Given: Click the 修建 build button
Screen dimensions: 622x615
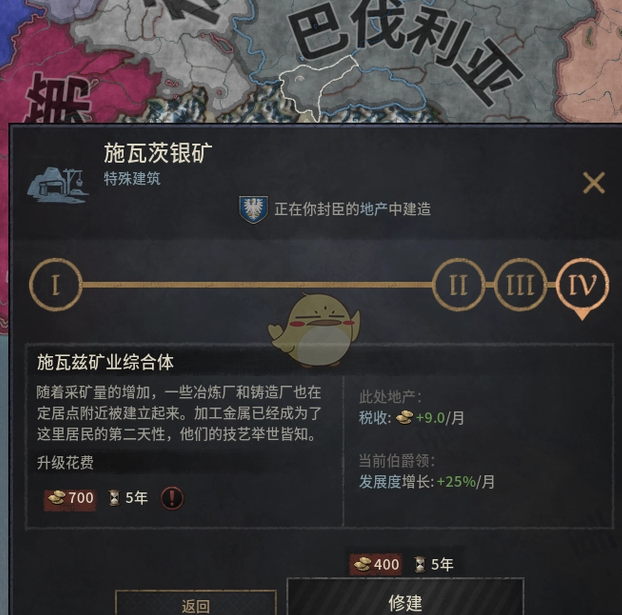Looking at the screenshot, I should (405, 596).
